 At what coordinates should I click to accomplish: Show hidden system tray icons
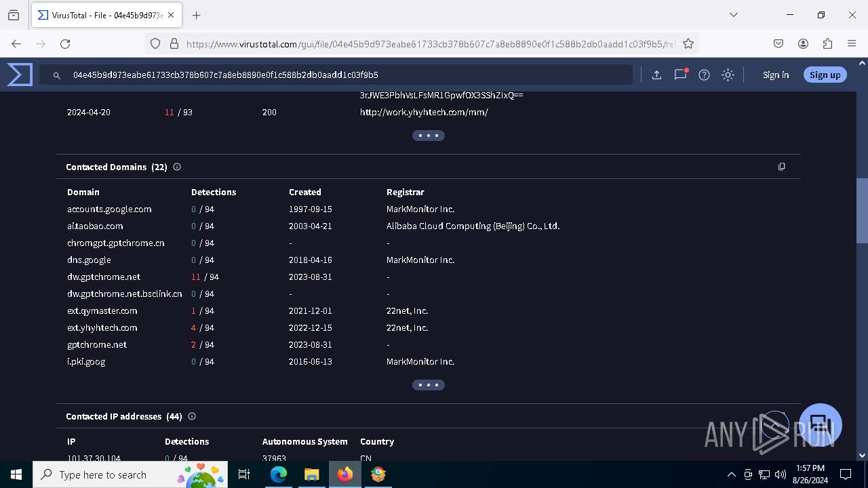click(731, 474)
